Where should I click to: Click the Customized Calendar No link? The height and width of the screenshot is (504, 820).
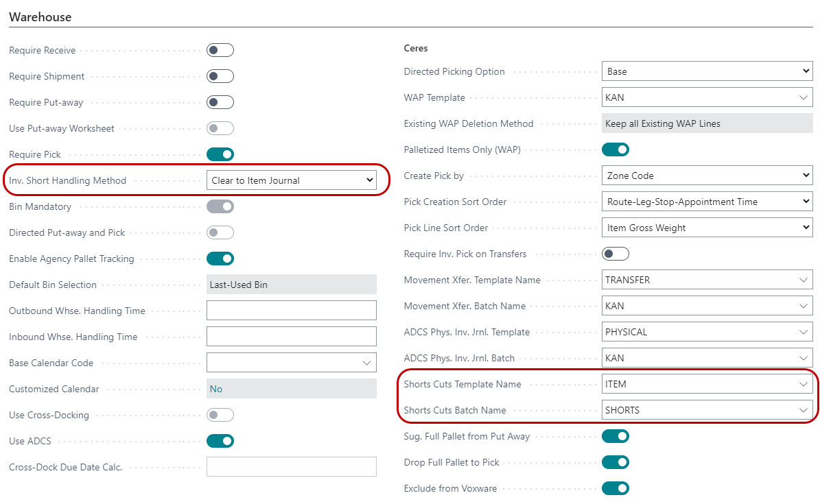[216, 389]
